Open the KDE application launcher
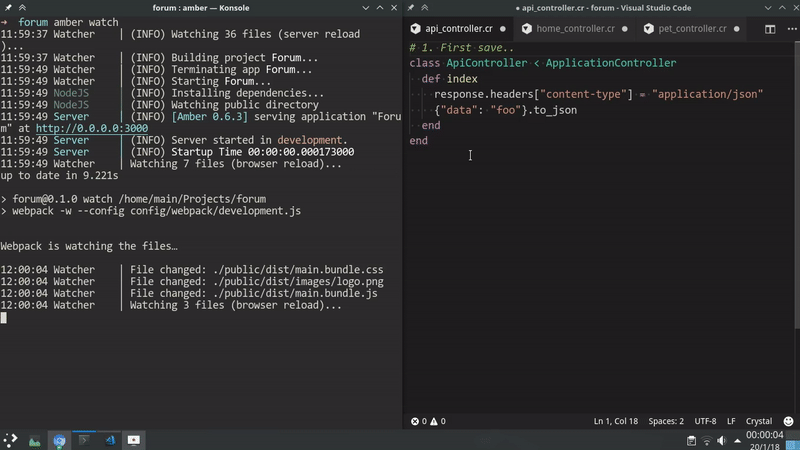Viewport: 800px width, 450px height. point(10,440)
